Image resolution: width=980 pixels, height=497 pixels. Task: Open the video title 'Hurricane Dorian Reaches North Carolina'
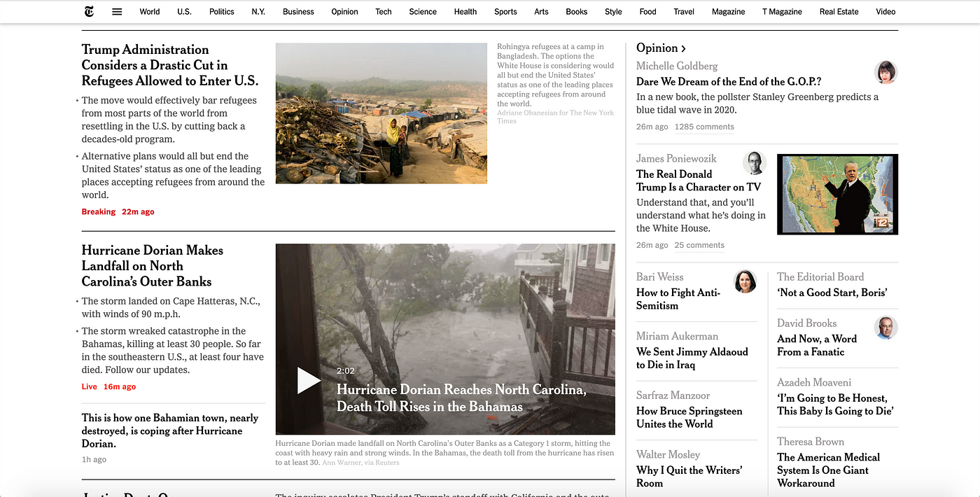click(461, 398)
